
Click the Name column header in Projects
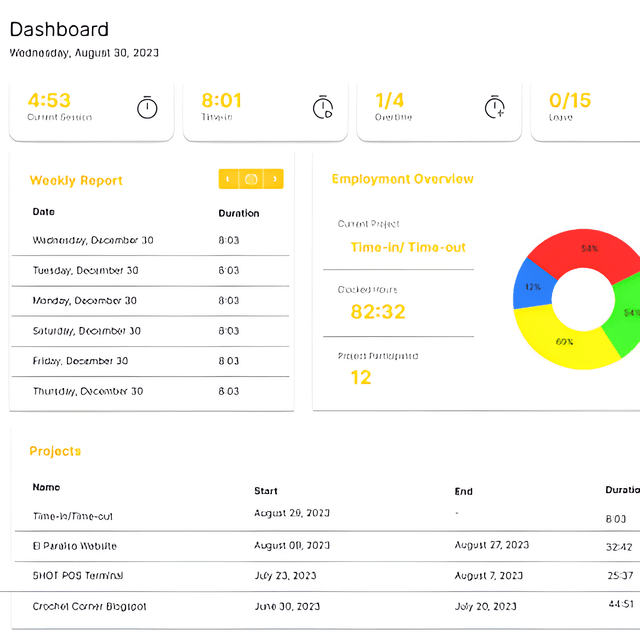pos(46,488)
